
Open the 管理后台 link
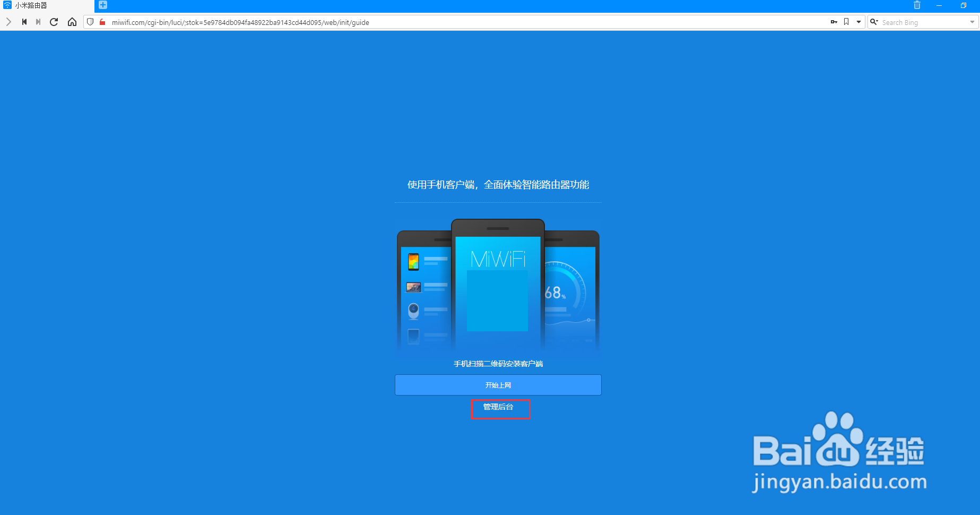pyautogui.click(x=498, y=407)
